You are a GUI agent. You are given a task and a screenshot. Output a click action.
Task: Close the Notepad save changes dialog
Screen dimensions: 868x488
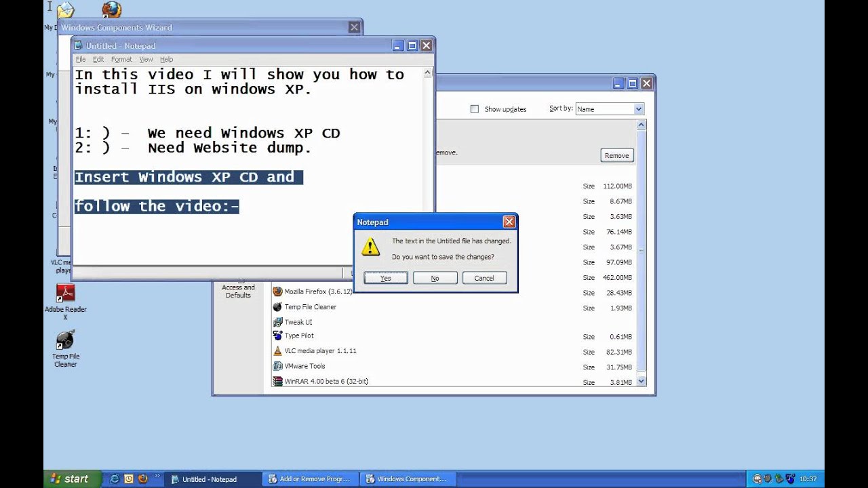pyautogui.click(x=509, y=222)
